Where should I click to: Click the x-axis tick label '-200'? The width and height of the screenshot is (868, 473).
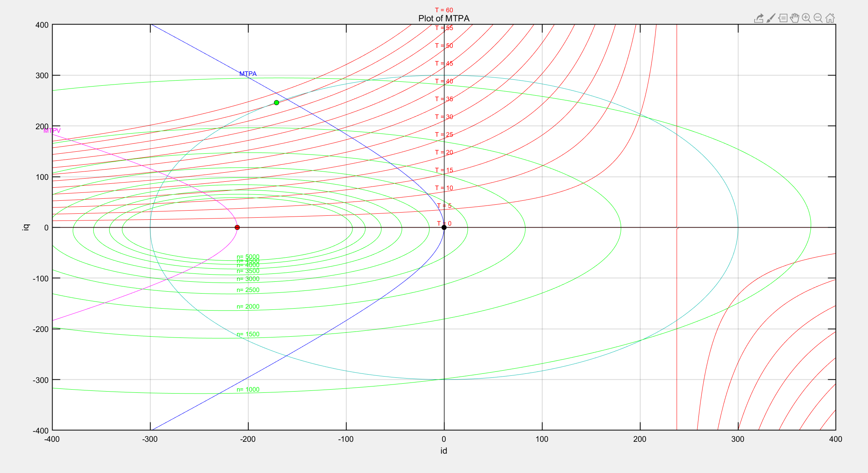click(248, 439)
